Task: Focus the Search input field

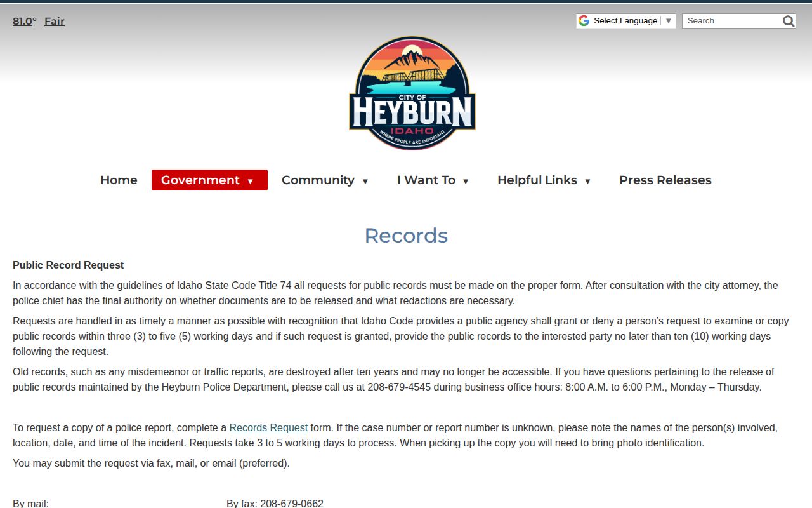Action: 731,21
